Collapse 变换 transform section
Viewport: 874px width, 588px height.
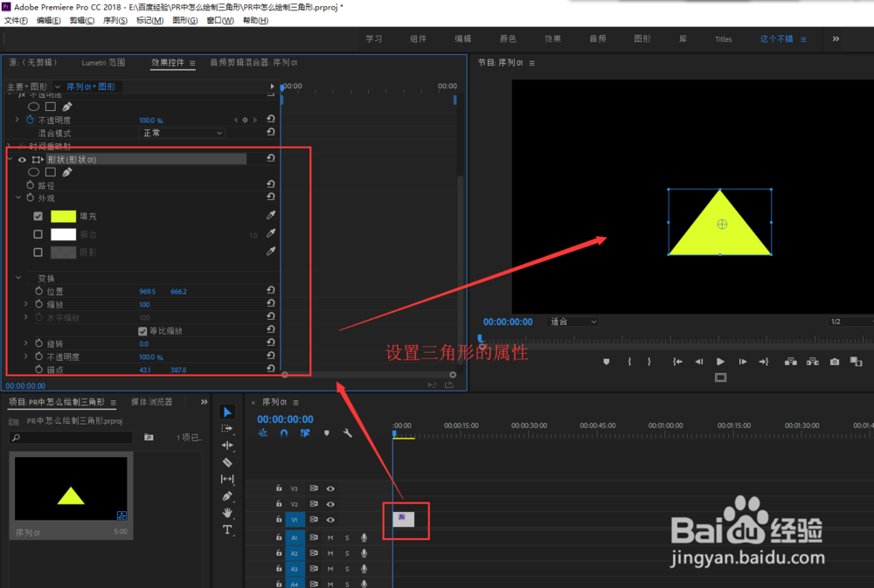(18, 278)
